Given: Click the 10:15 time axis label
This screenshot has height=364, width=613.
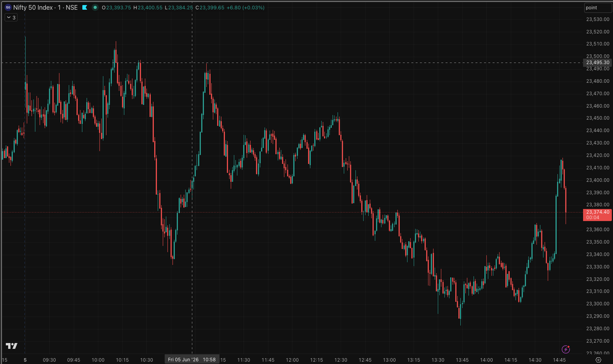Looking at the screenshot, I should 122,359.
